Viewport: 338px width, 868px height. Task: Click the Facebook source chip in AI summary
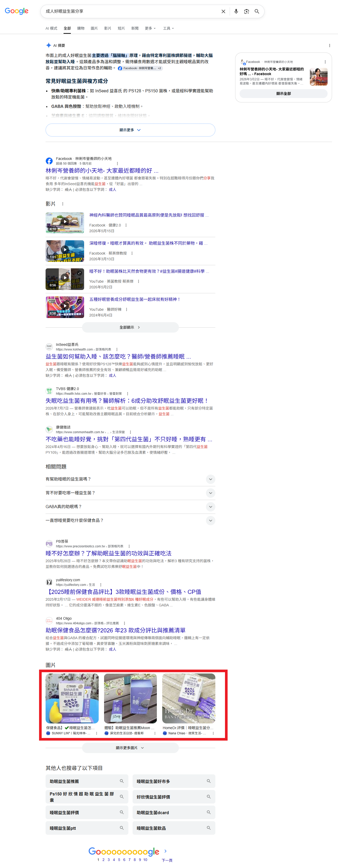tap(140, 68)
